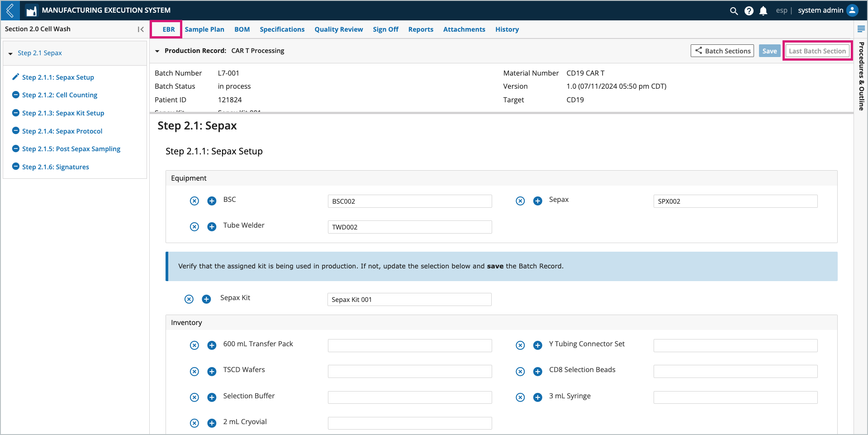Open the Sample Plan tab

[x=204, y=29]
